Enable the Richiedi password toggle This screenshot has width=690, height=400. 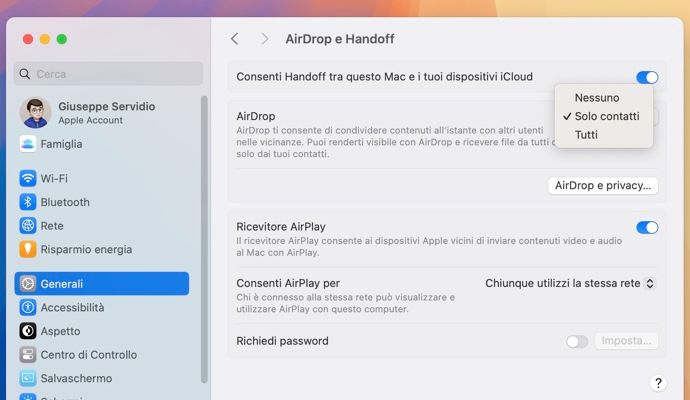pos(577,341)
